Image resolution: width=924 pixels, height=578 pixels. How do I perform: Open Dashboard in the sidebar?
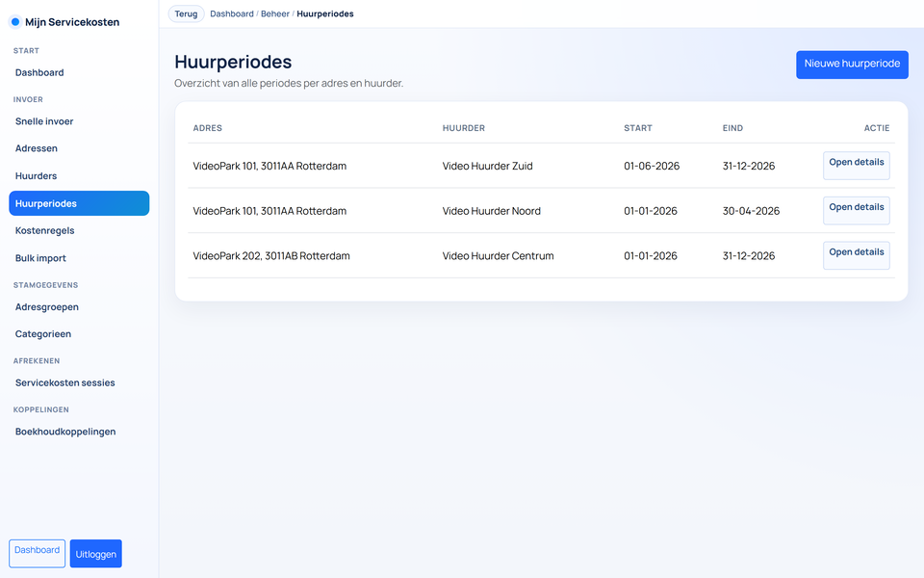(39, 73)
